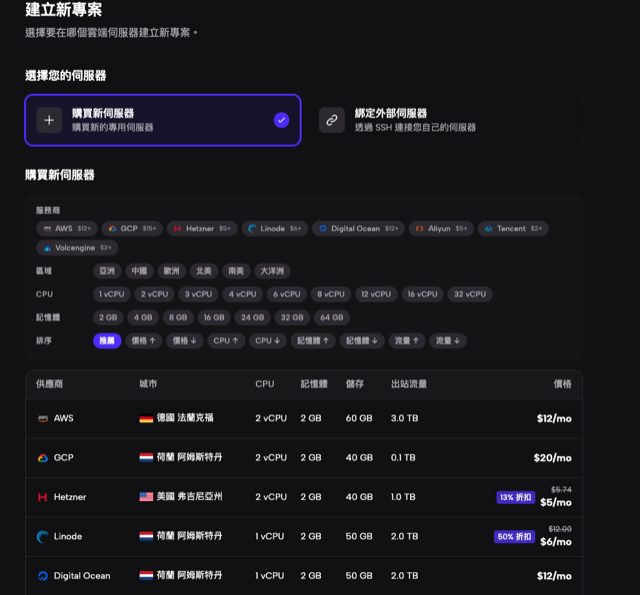The image size is (640, 595).
Task: Click Netherlands flag in the GCP row
Action: pos(146,457)
